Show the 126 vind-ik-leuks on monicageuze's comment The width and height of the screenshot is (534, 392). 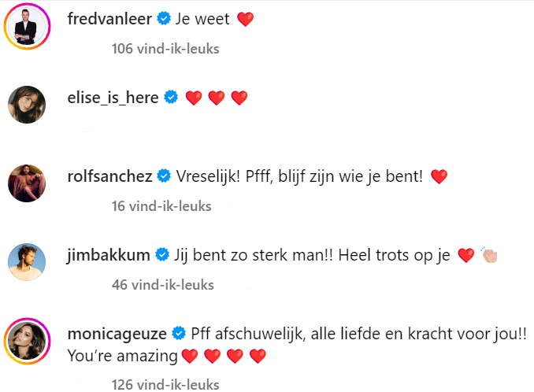165,386
